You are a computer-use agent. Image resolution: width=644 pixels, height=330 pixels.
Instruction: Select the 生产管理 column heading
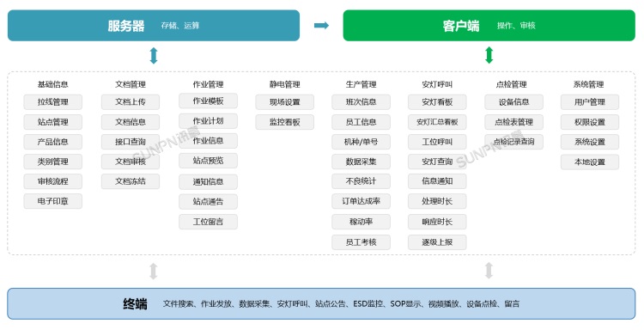coord(361,84)
